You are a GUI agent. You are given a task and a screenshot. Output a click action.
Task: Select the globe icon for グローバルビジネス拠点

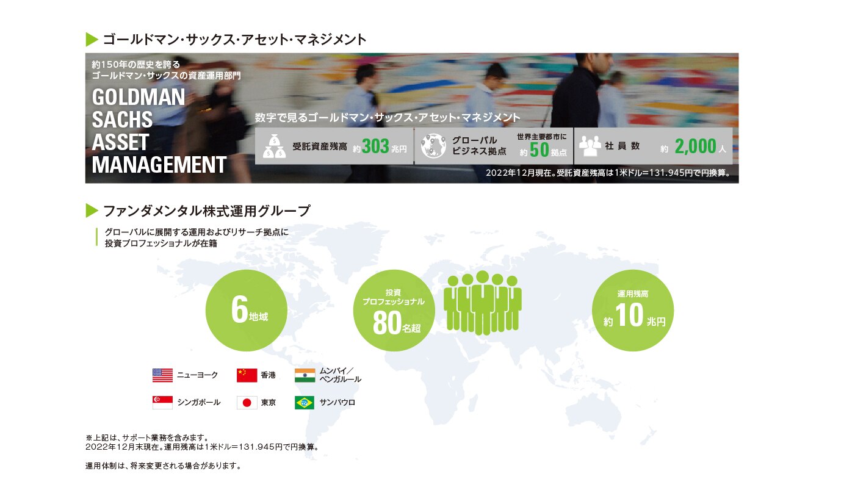434,146
